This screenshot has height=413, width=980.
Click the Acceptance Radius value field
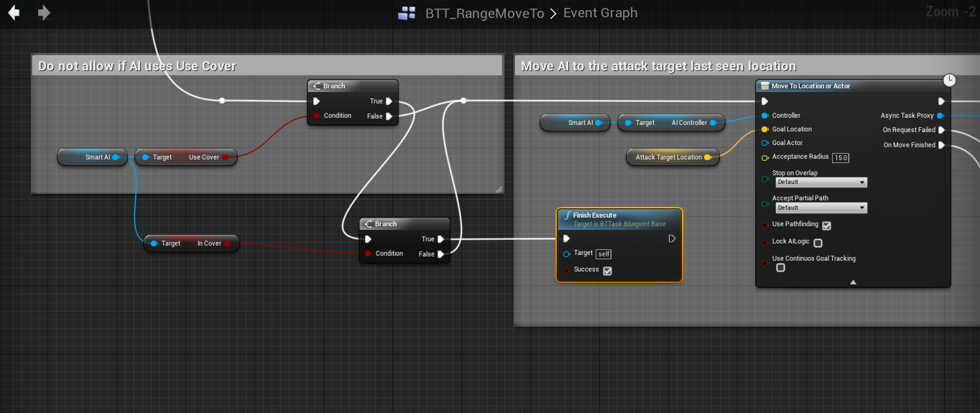(841, 157)
